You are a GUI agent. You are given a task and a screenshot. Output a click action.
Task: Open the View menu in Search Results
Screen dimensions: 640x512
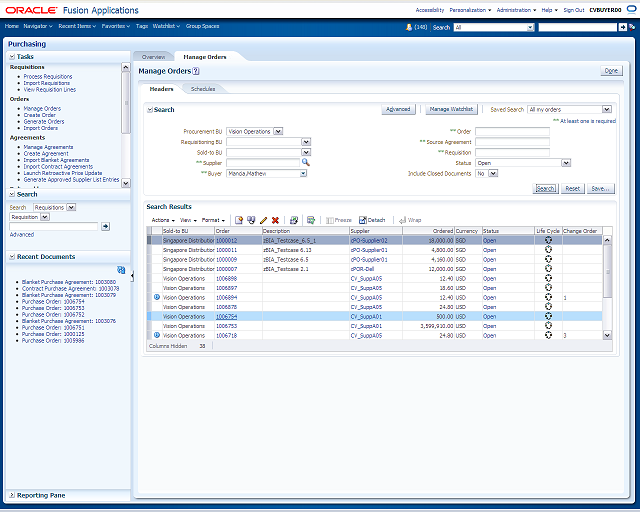(x=188, y=220)
